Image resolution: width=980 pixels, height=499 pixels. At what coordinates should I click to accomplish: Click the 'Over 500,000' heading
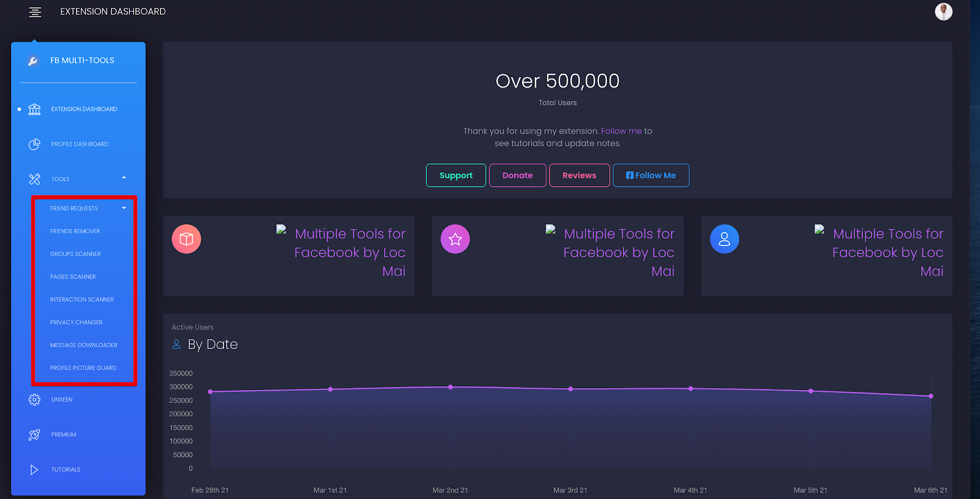(557, 81)
